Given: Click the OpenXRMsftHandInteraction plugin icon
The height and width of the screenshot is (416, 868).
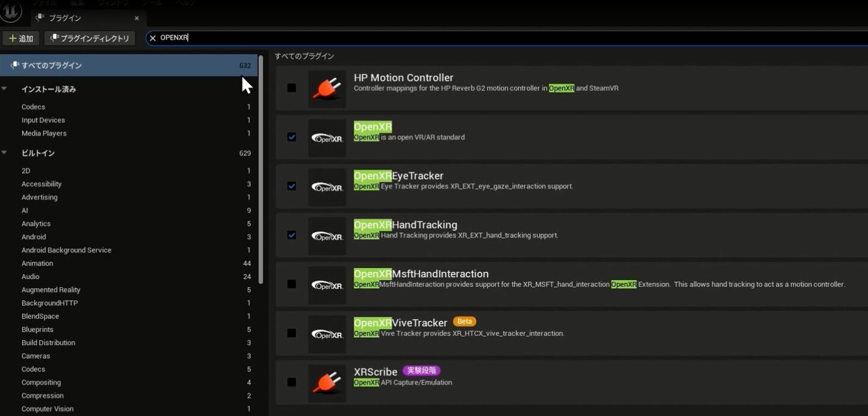Looking at the screenshot, I should [327, 285].
